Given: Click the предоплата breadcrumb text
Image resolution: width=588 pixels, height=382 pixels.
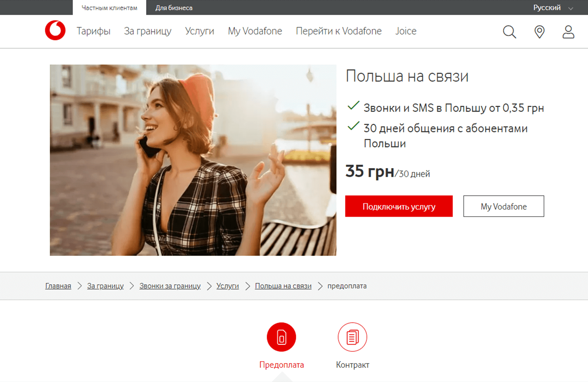Looking at the screenshot, I should click(x=347, y=286).
